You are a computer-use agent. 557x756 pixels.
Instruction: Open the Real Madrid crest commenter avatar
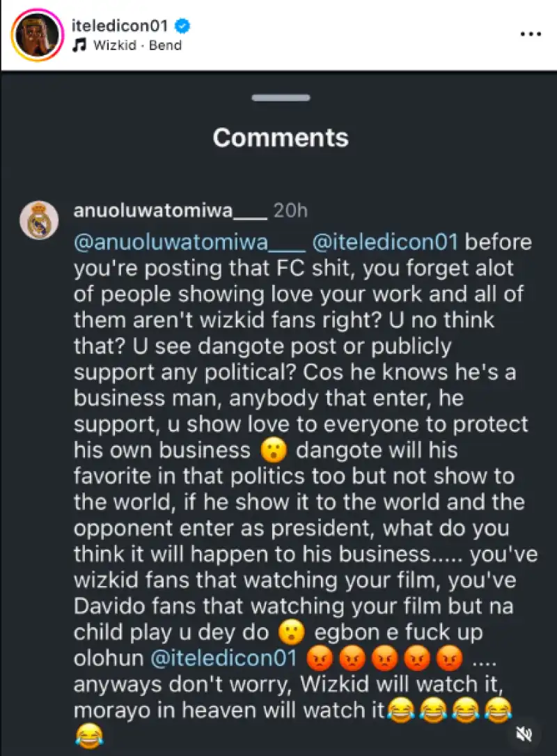(39, 220)
